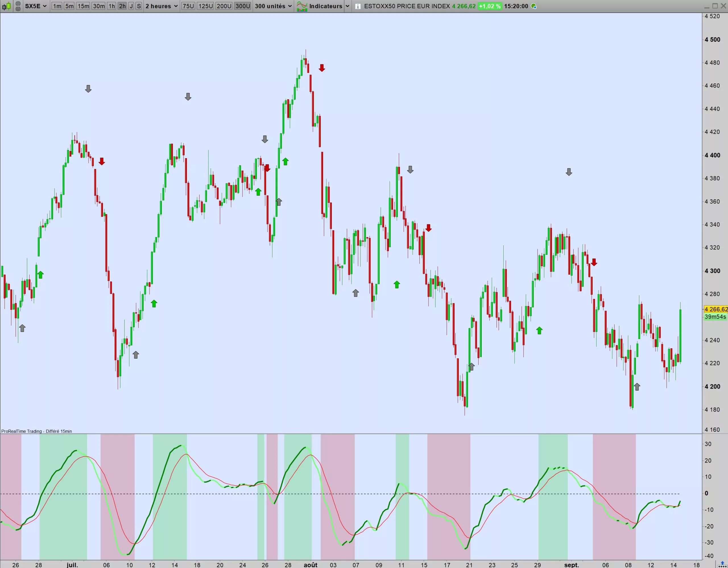Image resolution: width=728 pixels, height=568 pixels.
Task: Open the '300 unités' dropdown
Action: click(x=273, y=6)
